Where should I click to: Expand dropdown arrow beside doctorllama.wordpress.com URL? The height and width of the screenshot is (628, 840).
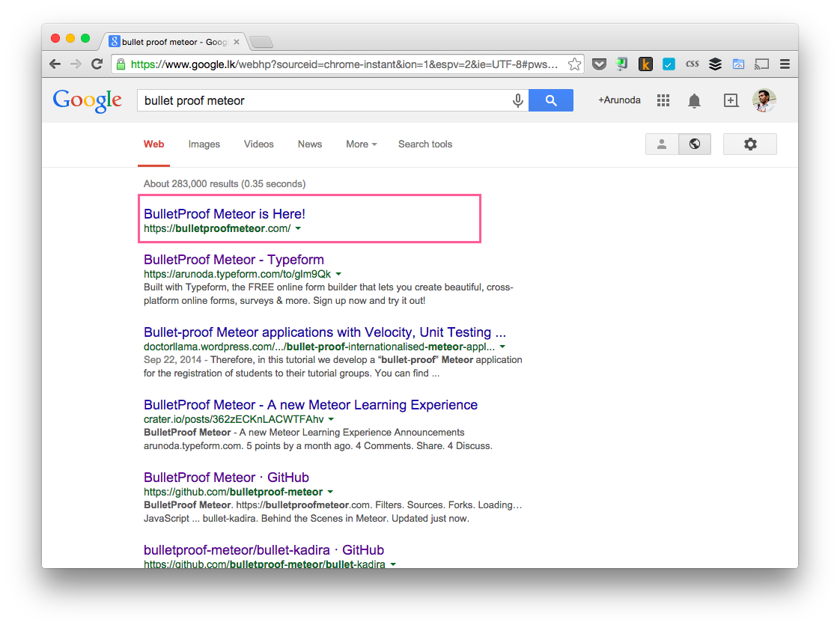(x=502, y=347)
